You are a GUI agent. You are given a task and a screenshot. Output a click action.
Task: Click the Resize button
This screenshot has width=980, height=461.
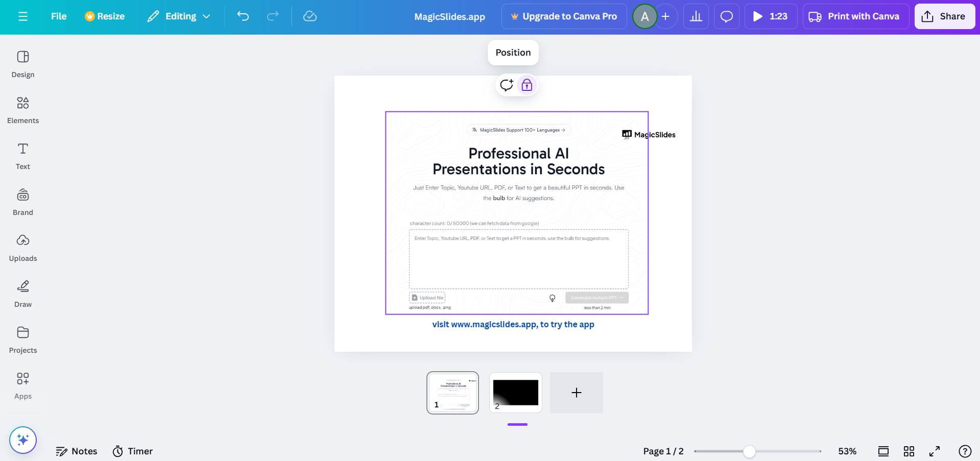coord(105,16)
